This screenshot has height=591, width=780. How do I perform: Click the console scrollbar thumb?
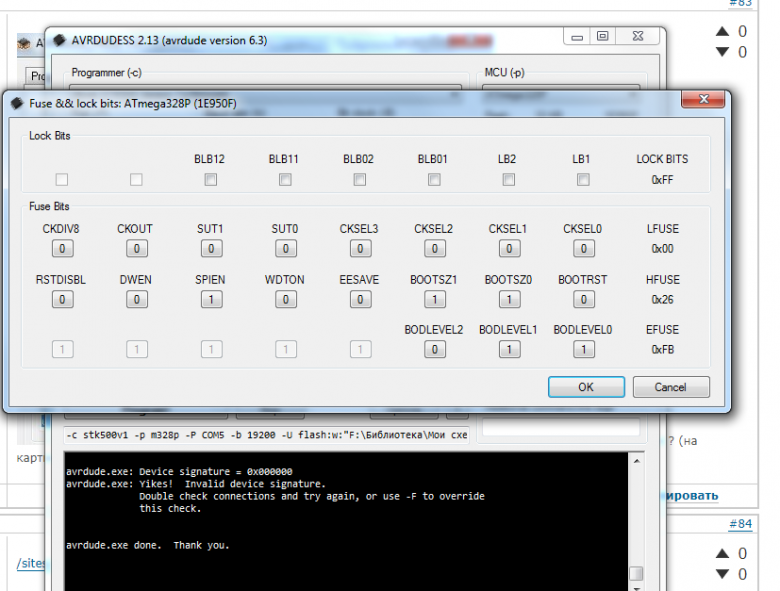point(636,574)
